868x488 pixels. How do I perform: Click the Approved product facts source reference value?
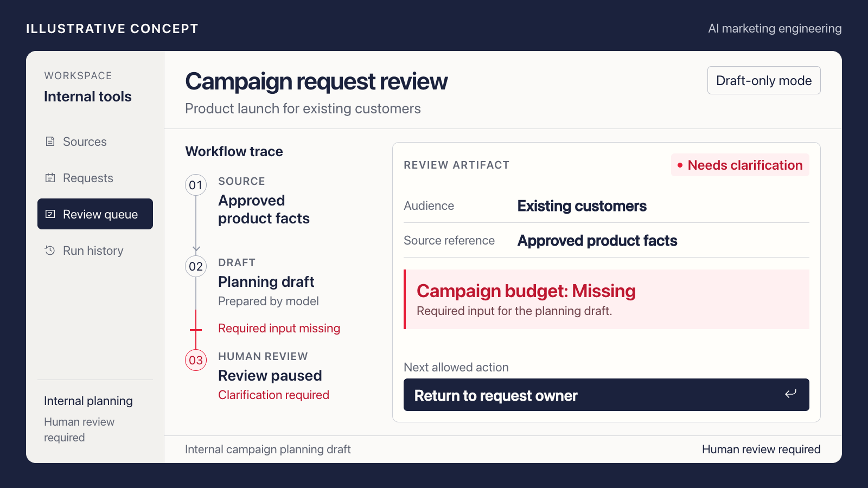[x=597, y=241]
